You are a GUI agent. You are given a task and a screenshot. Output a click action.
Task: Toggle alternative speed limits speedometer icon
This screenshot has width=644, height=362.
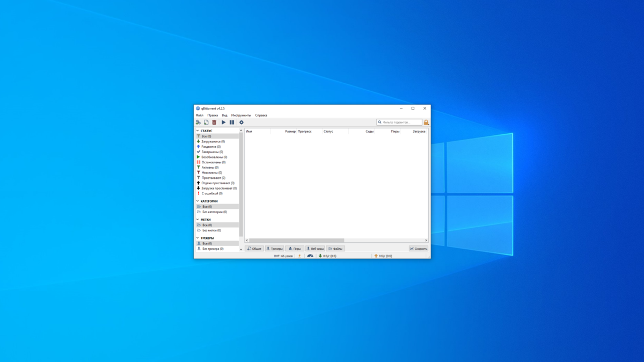310,256
